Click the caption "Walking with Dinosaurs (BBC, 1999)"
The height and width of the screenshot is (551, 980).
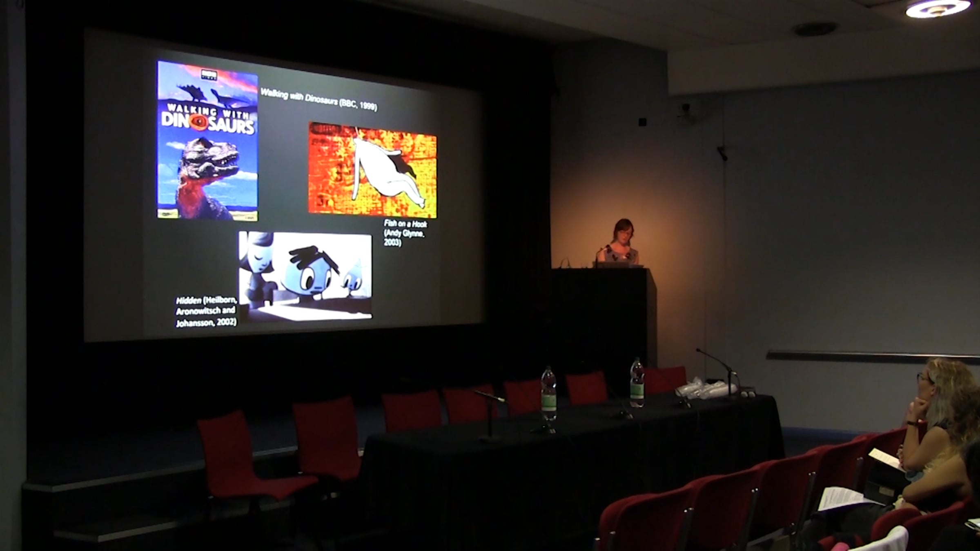(319, 100)
